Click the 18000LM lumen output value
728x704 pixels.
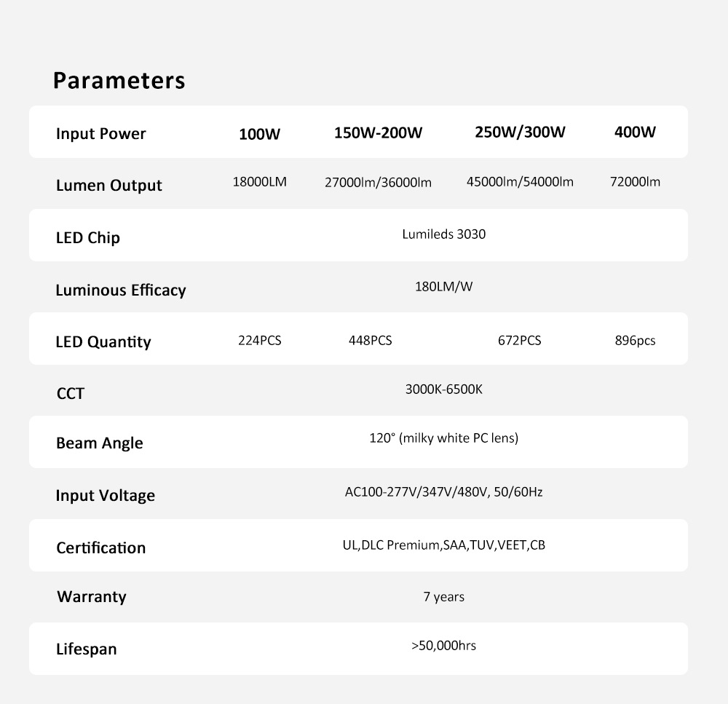259,182
